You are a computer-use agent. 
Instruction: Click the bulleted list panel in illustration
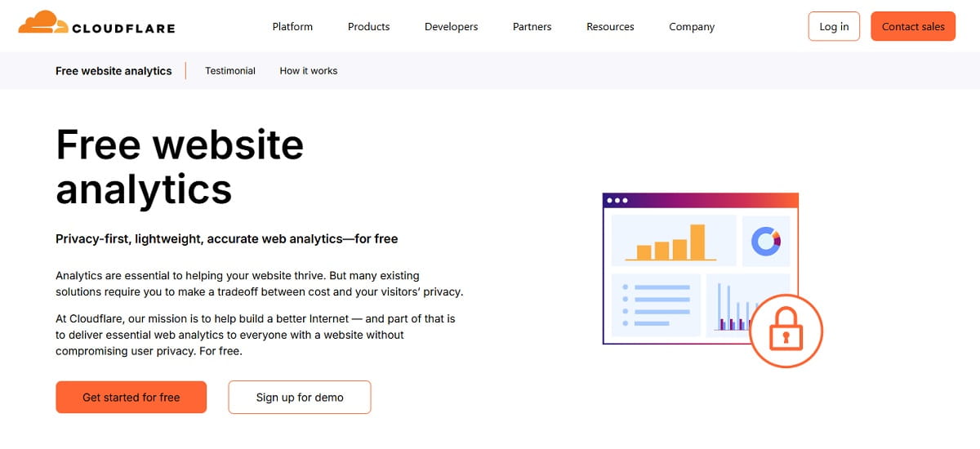pos(656,305)
